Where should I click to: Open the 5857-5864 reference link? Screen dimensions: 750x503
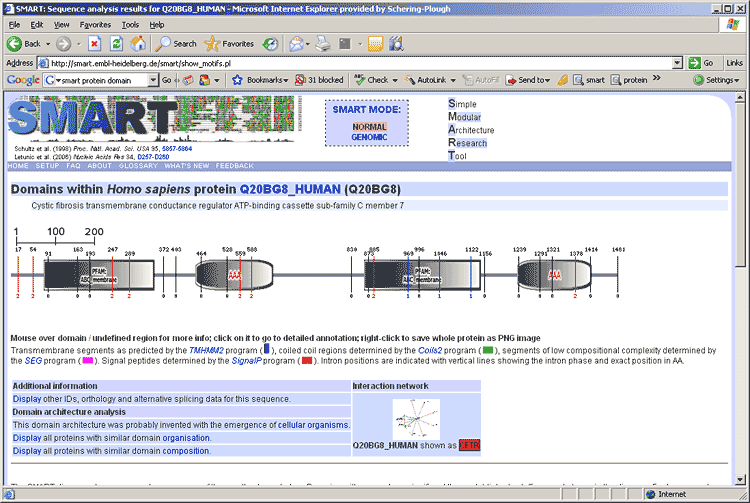click(x=177, y=149)
